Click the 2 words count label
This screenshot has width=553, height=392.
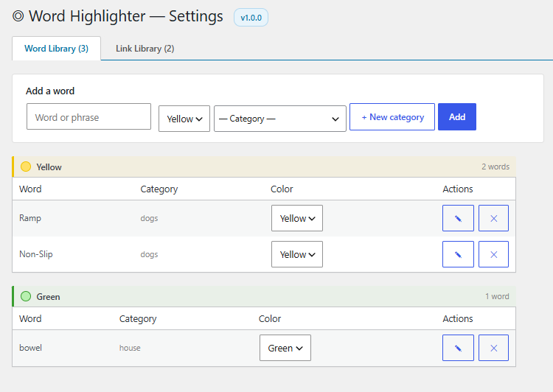[x=495, y=167]
